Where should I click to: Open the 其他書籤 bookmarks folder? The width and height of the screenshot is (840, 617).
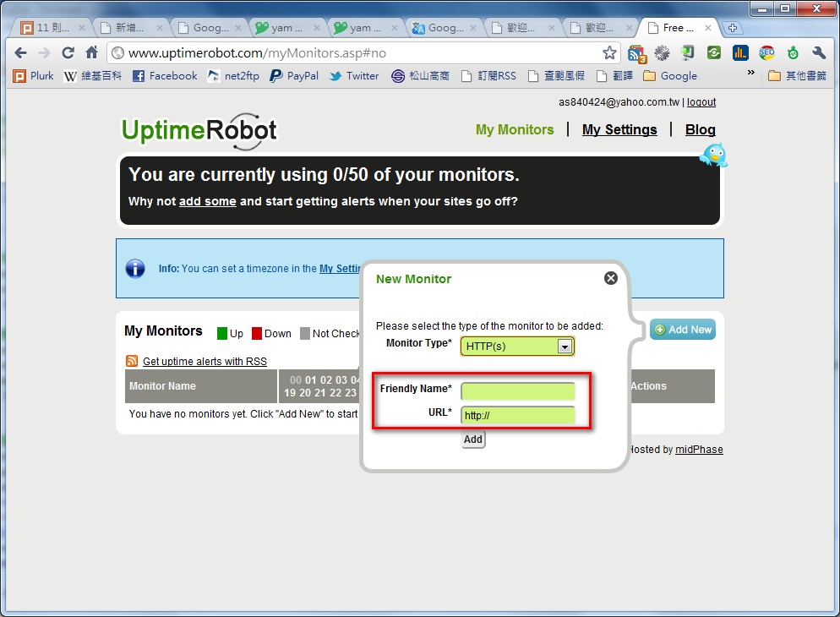click(797, 76)
